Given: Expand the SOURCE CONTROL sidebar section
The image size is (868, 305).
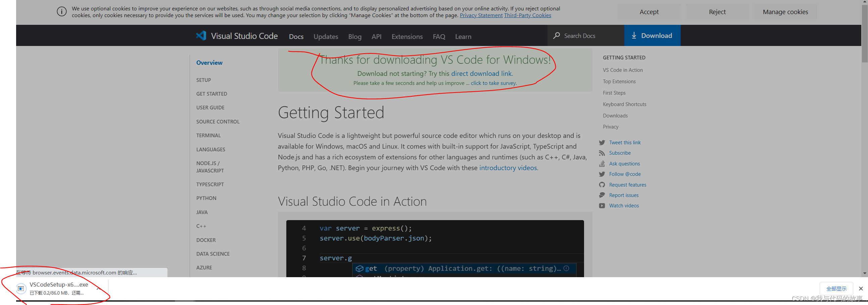Looking at the screenshot, I should click(x=218, y=122).
